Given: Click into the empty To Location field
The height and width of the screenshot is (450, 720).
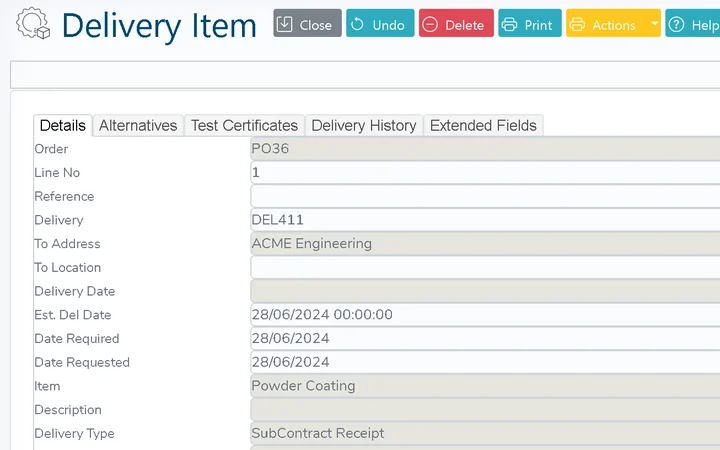Looking at the screenshot, I should 485,267.
